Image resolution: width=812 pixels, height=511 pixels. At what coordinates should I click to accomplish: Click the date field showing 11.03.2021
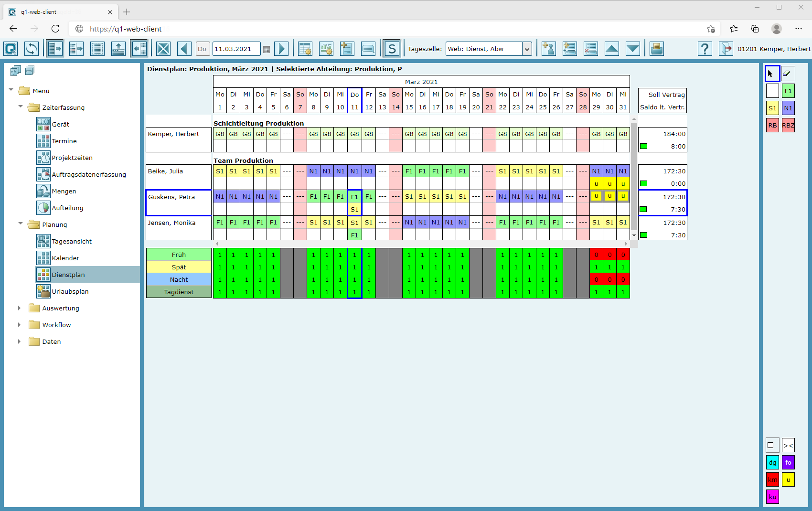tap(236, 49)
